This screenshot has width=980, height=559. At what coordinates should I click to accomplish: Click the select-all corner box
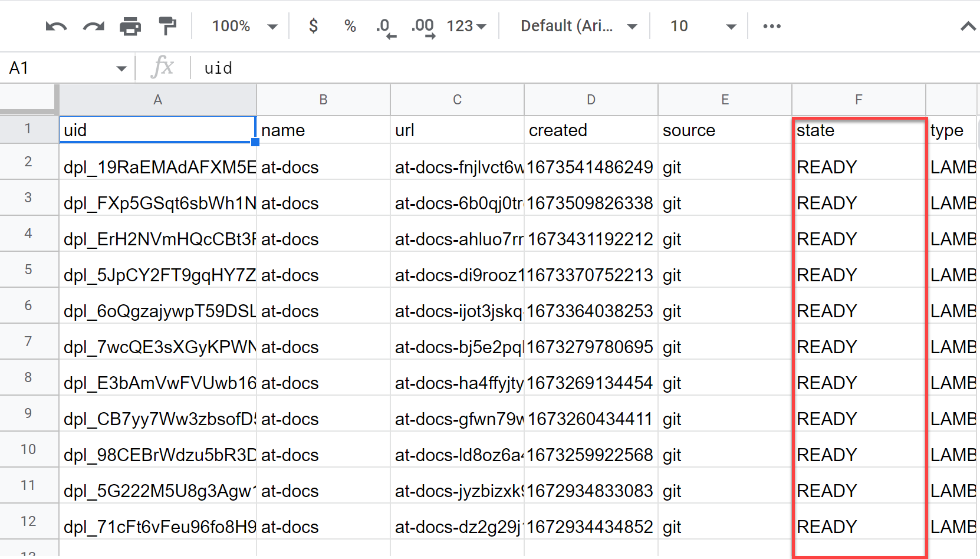[x=28, y=99]
